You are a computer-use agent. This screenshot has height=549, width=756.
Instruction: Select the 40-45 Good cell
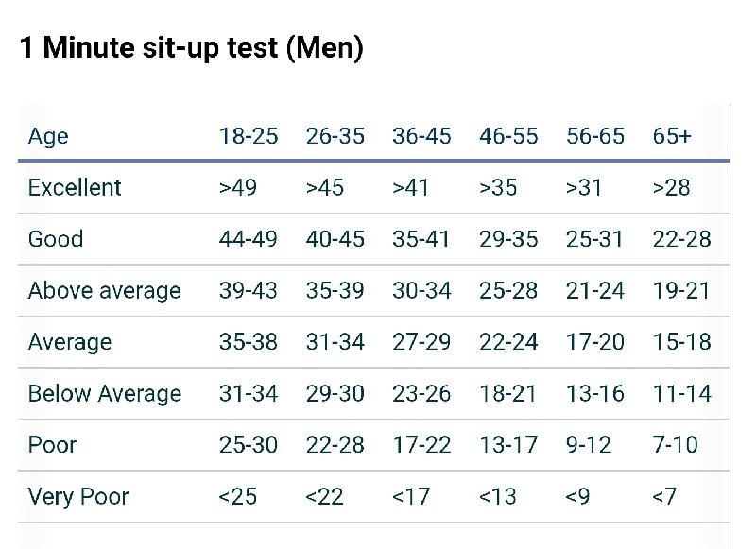click(x=335, y=239)
